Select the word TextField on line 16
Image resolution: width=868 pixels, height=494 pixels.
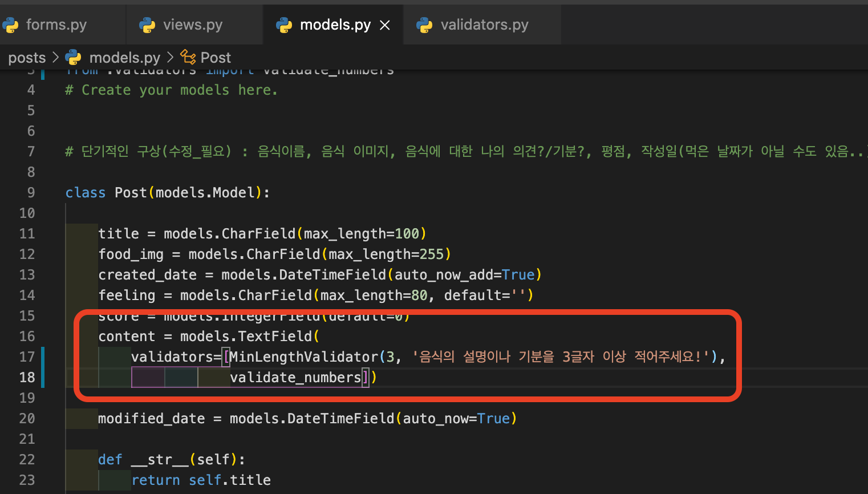click(x=275, y=336)
